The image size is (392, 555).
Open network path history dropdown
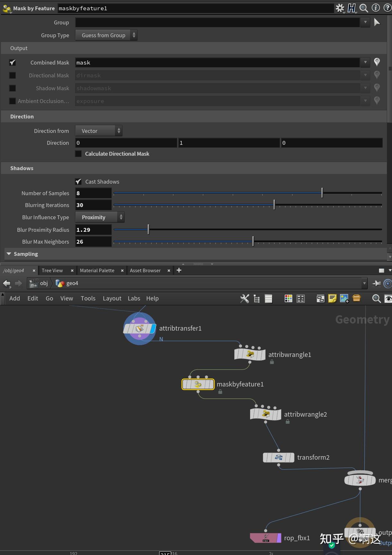click(364, 283)
